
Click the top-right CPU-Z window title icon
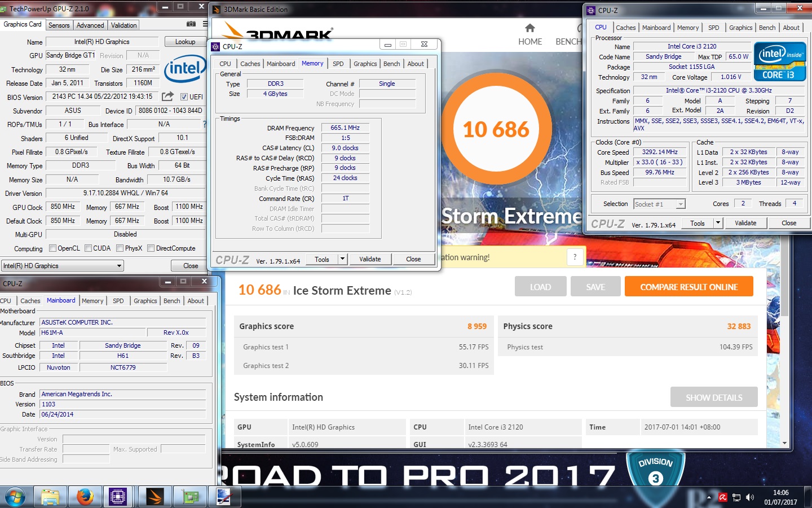[591, 10]
